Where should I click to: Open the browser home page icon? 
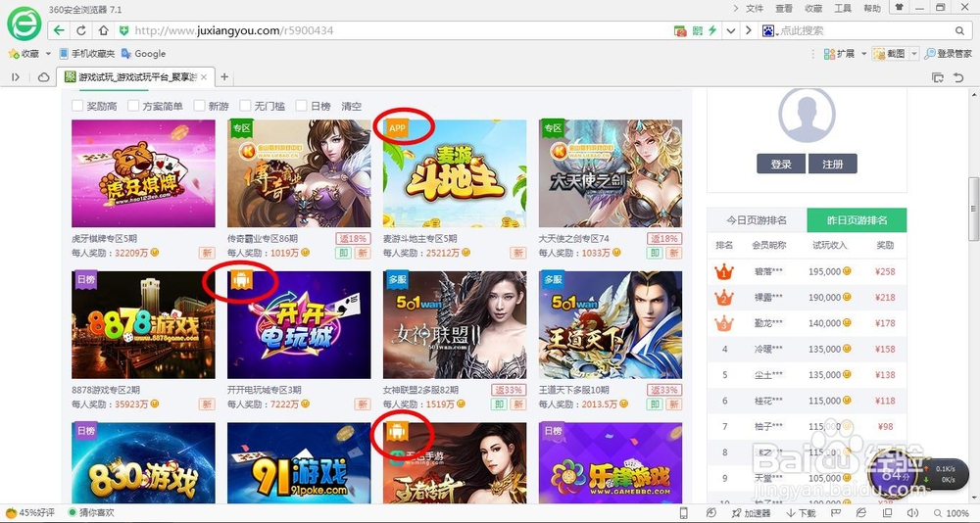104,30
